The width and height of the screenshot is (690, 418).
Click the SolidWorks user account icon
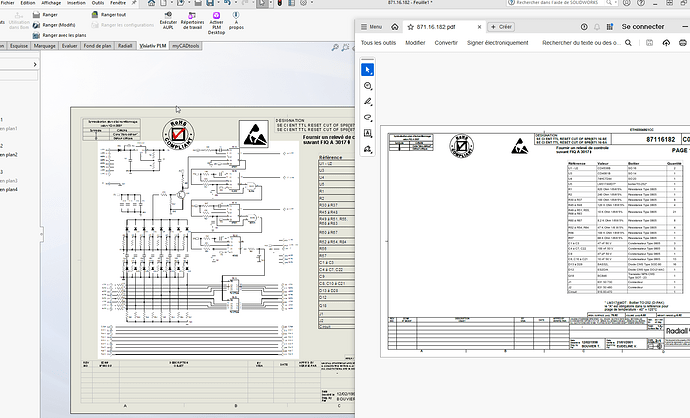pyautogui.click(x=627, y=3)
